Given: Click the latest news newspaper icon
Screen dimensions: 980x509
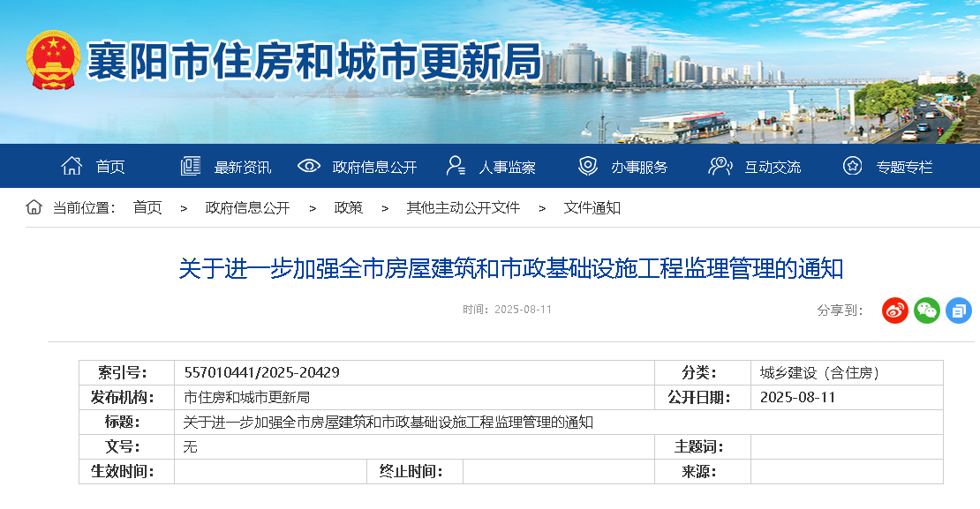Looking at the screenshot, I should [x=191, y=166].
